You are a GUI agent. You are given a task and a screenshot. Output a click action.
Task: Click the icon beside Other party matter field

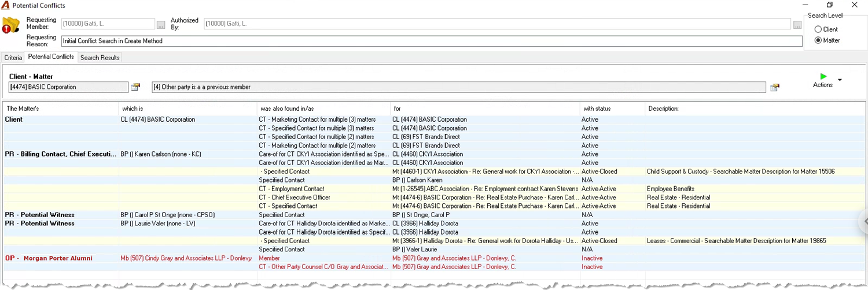point(774,87)
